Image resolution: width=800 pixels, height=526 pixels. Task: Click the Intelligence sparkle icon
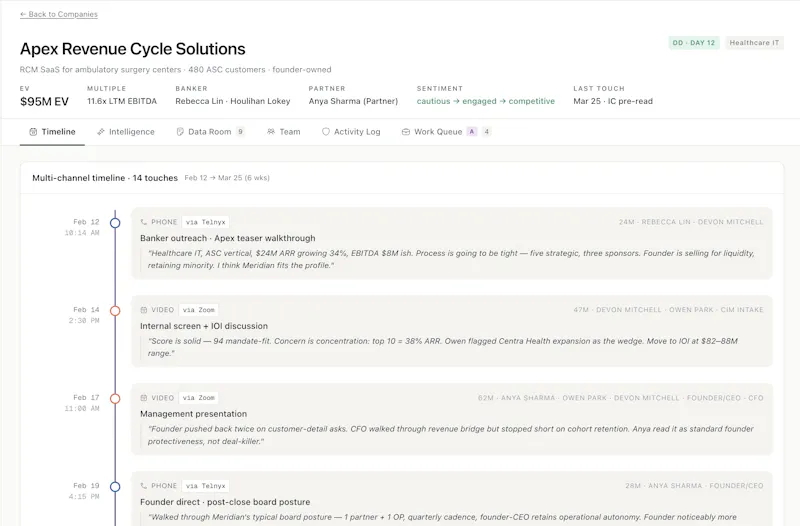101,132
